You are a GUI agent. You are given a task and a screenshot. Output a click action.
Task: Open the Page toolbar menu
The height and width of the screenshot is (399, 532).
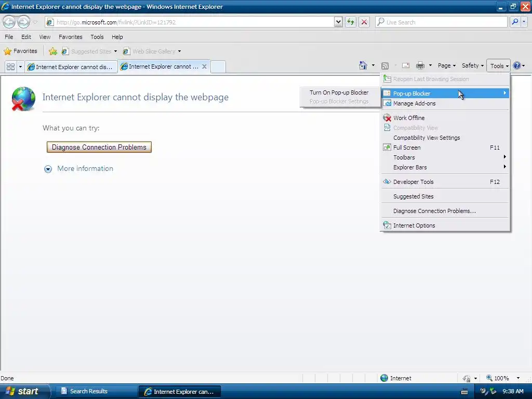pos(446,65)
